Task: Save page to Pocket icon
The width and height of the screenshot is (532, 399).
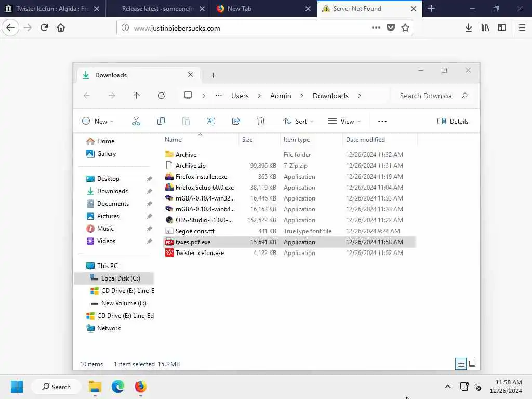Action: 391,28
